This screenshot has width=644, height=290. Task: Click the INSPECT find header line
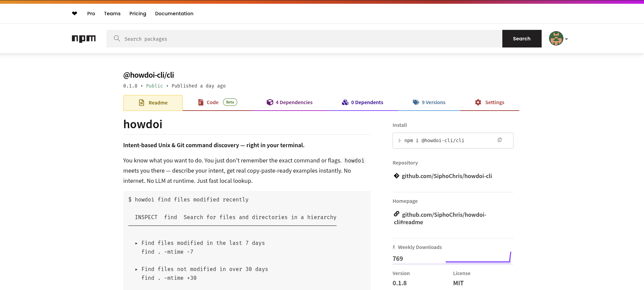click(236, 217)
